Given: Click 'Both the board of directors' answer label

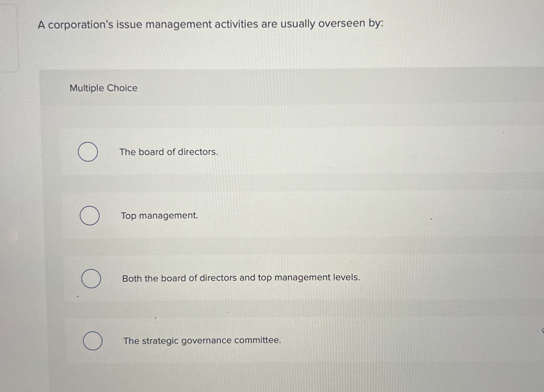Looking at the screenshot, I should click(241, 278).
